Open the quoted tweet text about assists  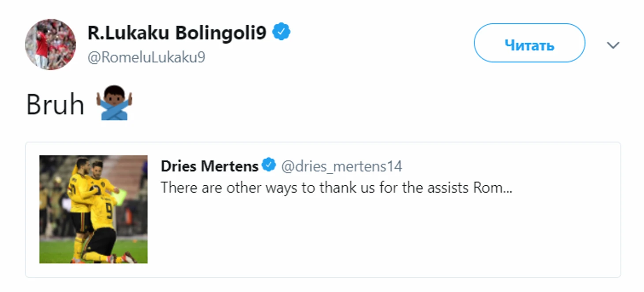click(336, 188)
